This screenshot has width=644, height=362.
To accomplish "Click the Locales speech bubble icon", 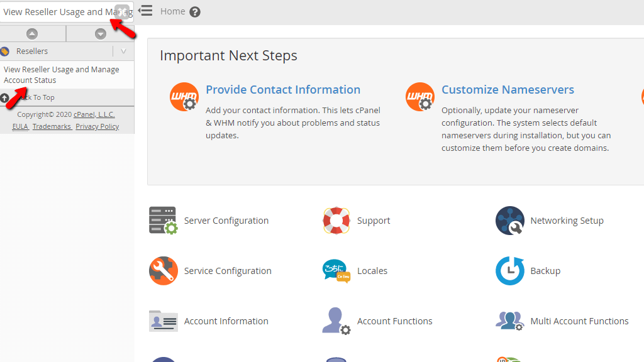I will tap(336, 271).
